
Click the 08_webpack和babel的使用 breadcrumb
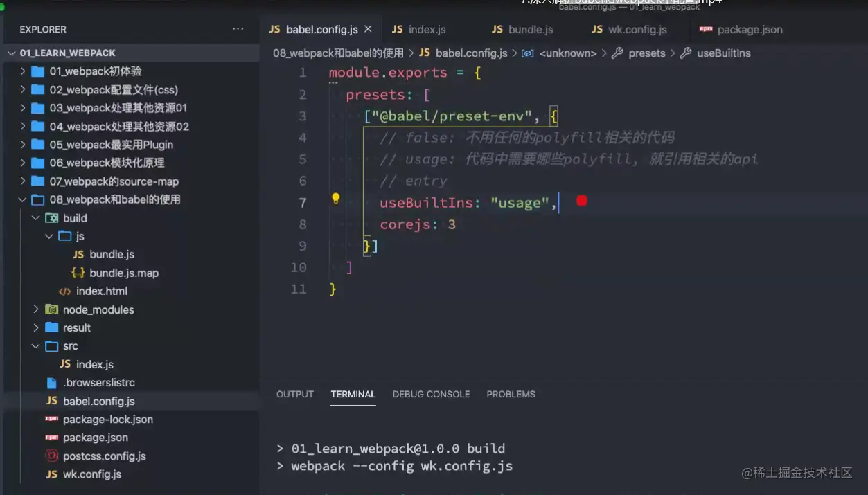tap(338, 53)
